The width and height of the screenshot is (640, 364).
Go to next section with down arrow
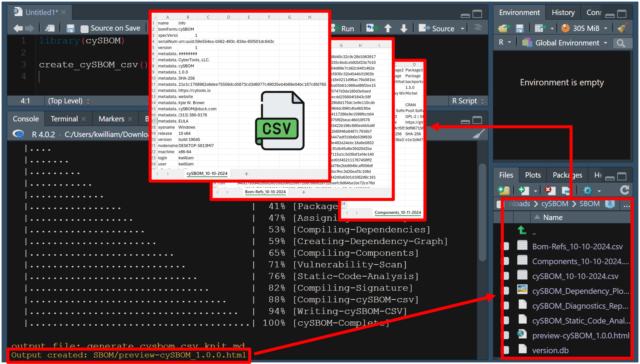[404, 28]
